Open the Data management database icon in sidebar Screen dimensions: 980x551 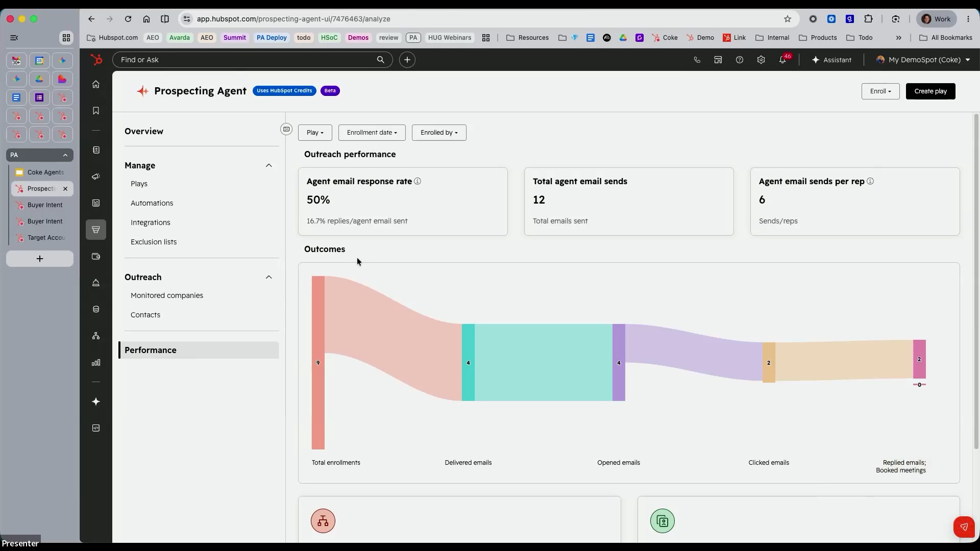click(96, 309)
